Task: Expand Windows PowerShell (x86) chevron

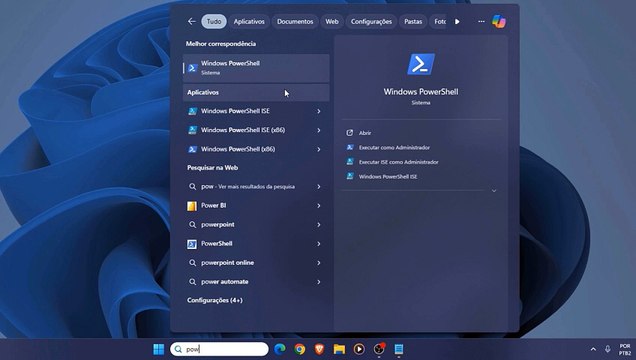Action: (x=319, y=149)
